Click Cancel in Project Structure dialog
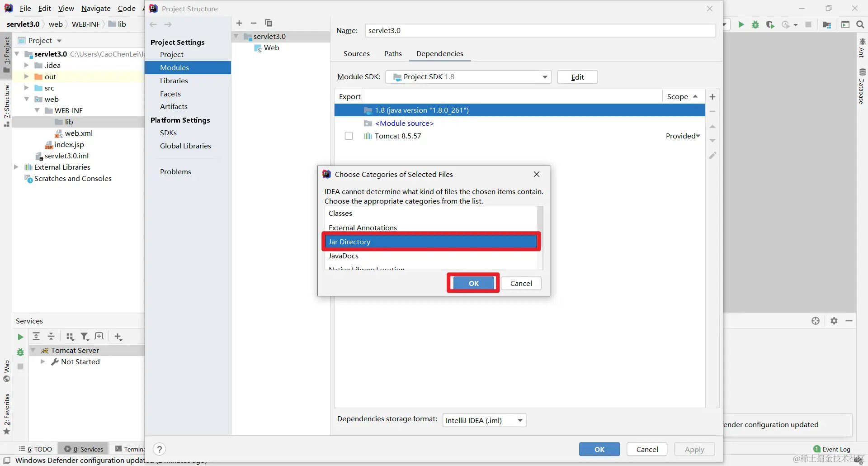This screenshot has height=466, width=868. point(647,449)
